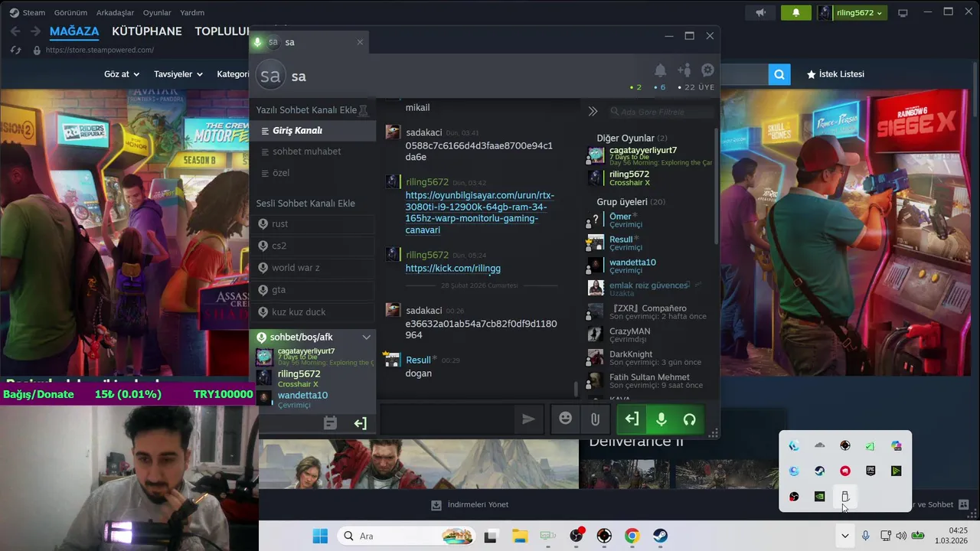Switch to the KÜTÜPHANE tab
980x551 pixels.
click(x=147, y=31)
